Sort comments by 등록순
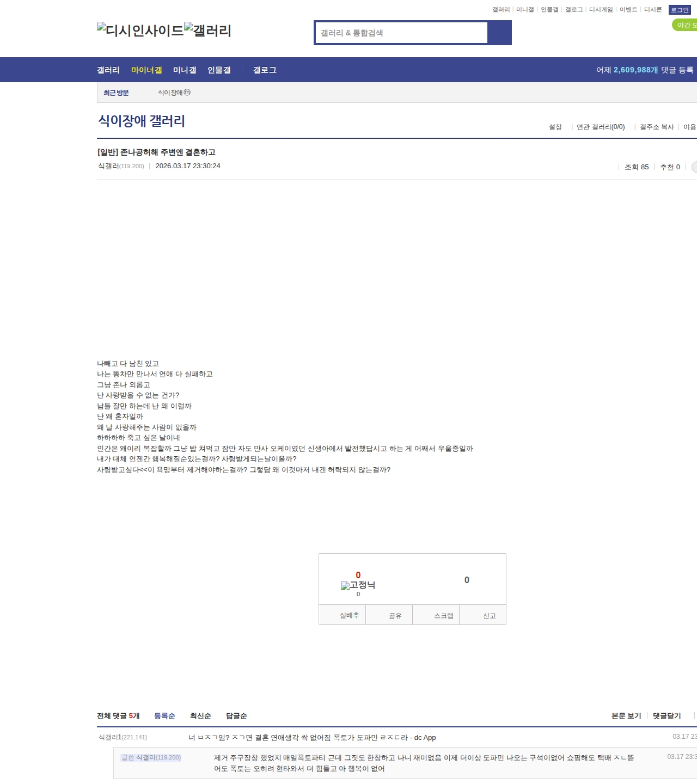Screen dimensions: 697x784 [164, 716]
